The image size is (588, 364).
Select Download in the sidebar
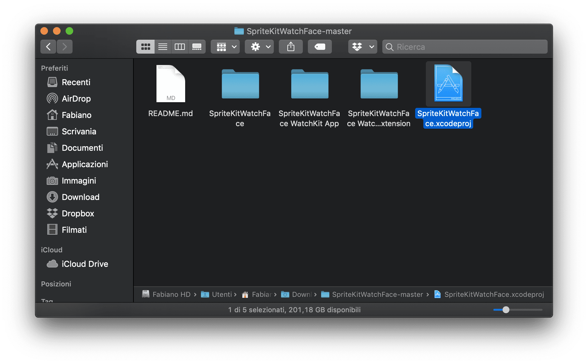click(80, 197)
